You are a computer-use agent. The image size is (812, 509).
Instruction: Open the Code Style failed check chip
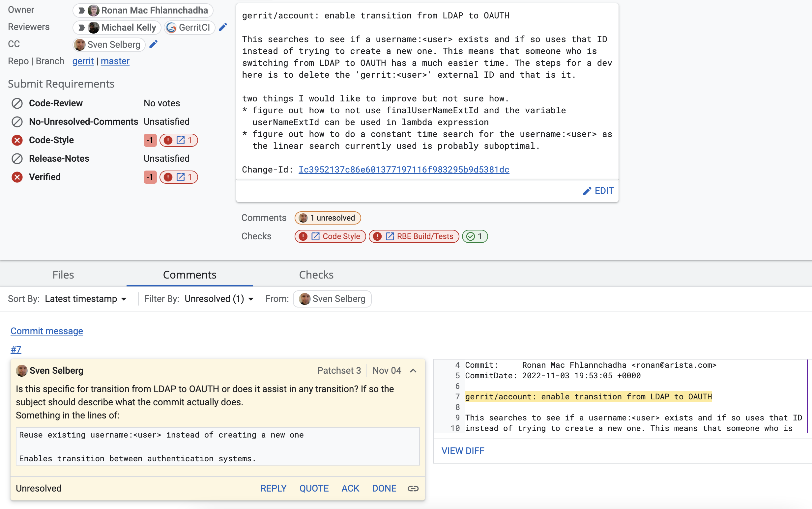point(330,236)
